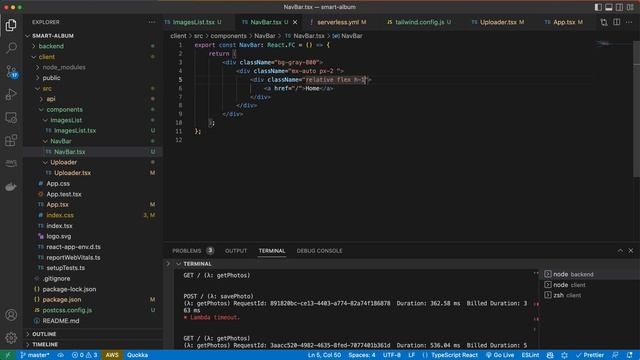Collapse the src folder
The image size is (640, 360).
pyautogui.click(x=93, y=89)
